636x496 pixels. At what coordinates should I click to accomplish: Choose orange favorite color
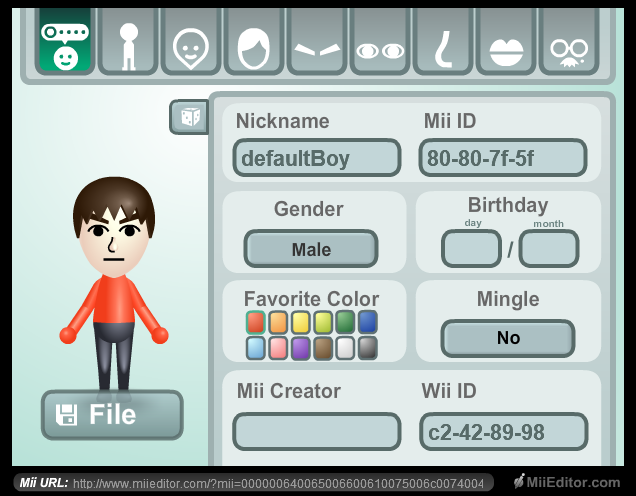pos(278,322)
